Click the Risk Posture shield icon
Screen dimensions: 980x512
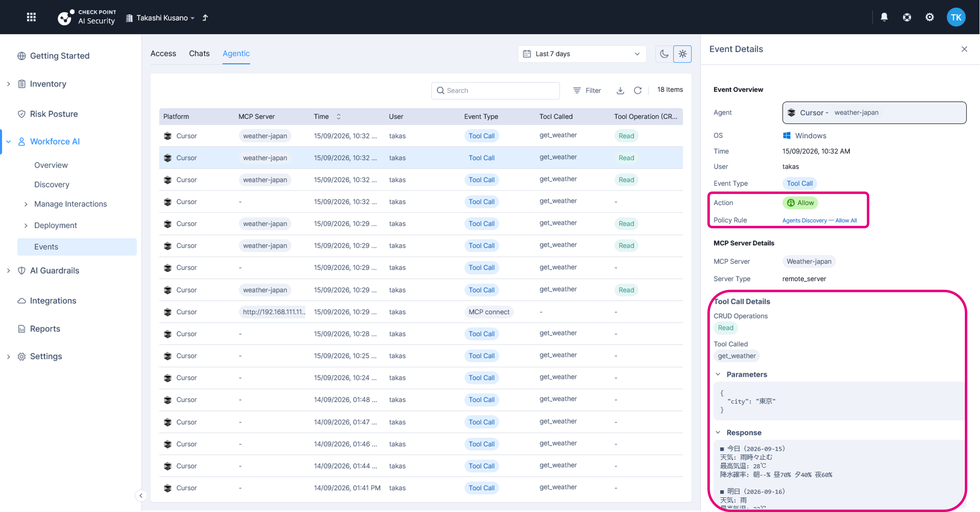click(x=22, y=114)
